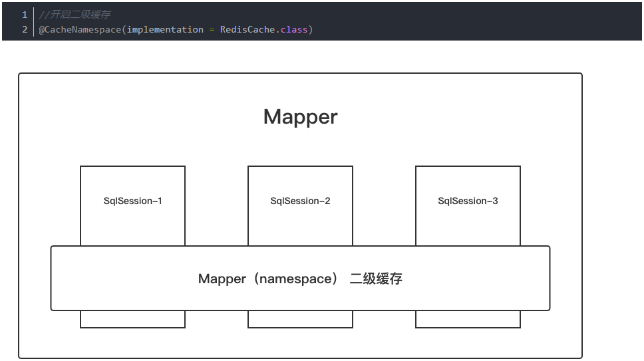Viewport: 644px width, 361px height.
Task: Select the SqlSession-2 box label
Action: 300,201
